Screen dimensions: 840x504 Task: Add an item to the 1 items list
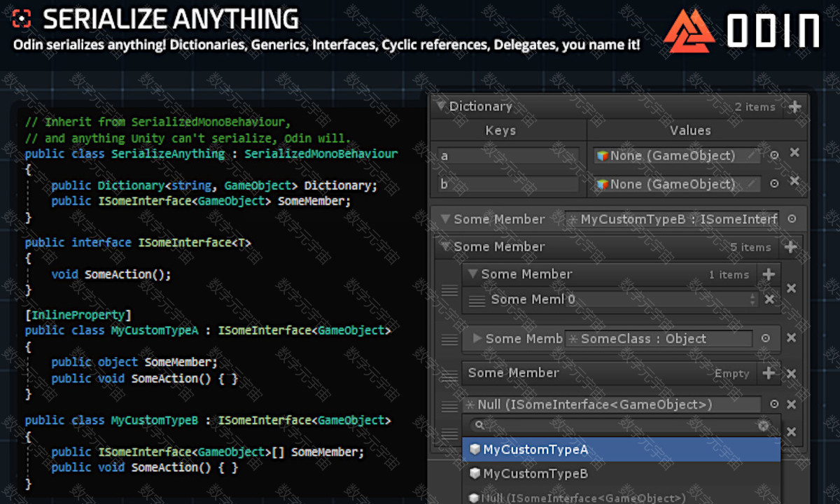769,274
